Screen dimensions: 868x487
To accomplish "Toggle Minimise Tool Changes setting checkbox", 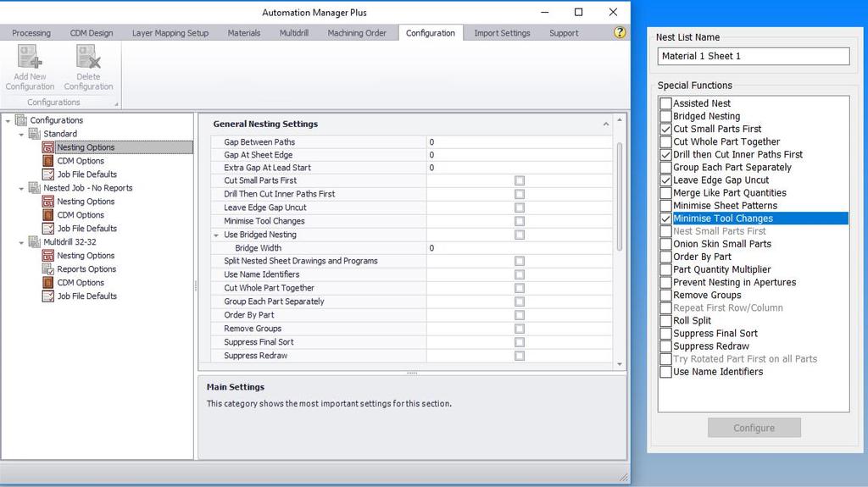I will click(520, 221).
